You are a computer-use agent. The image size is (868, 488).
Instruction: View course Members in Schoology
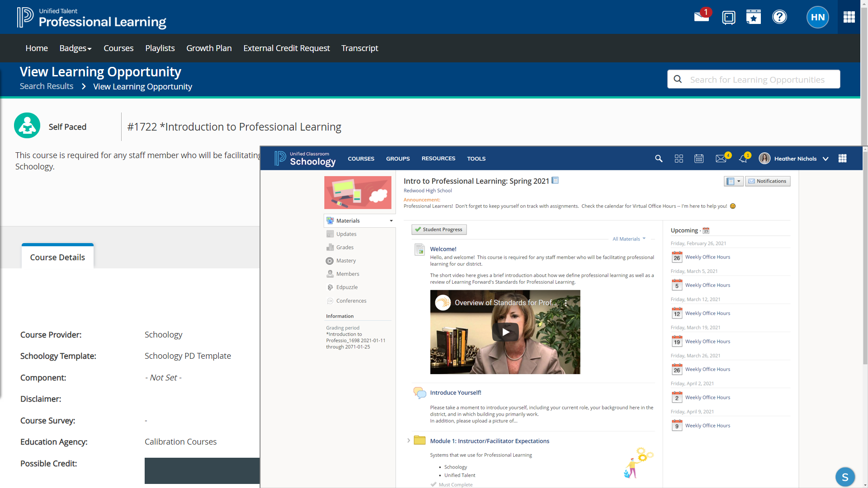[348, 274]
